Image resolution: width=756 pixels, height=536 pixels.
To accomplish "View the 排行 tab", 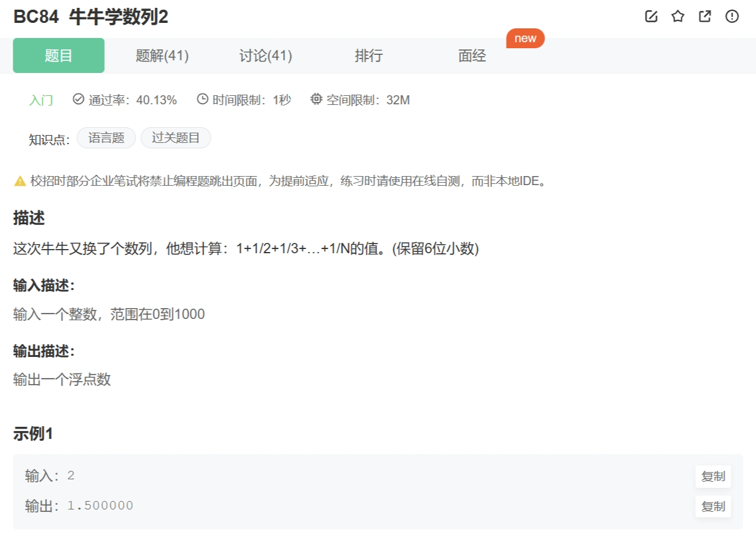I will point(369,55).
